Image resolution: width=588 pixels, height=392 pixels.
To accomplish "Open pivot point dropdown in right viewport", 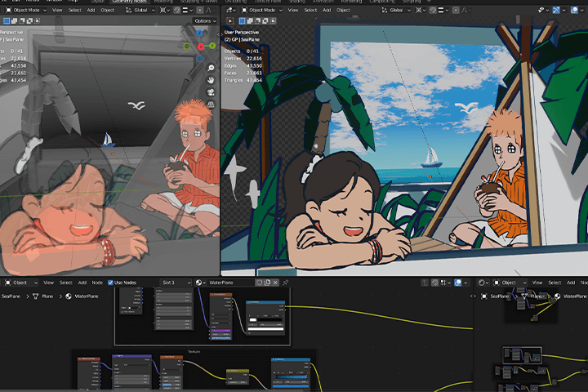I will [421, 10].
